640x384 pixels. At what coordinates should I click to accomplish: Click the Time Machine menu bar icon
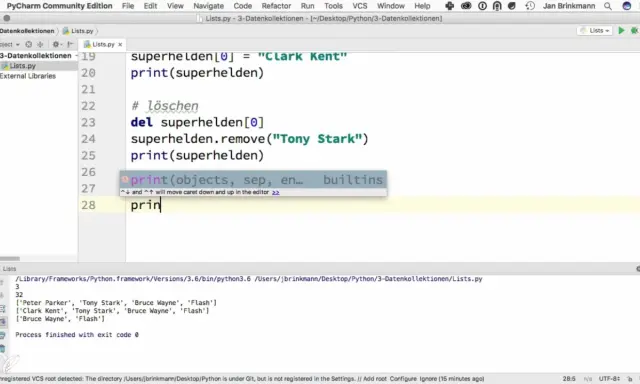pyautogui.click(x=530, y=6)
